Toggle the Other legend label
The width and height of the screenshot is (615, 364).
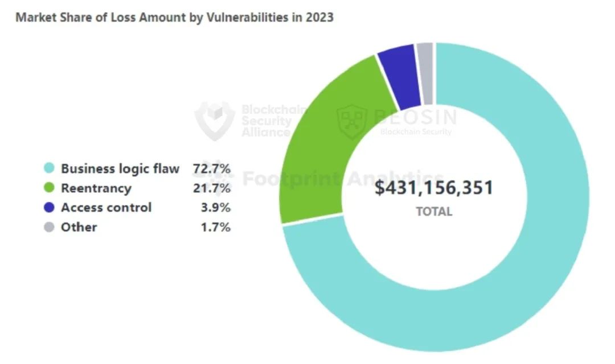(79, 227)
